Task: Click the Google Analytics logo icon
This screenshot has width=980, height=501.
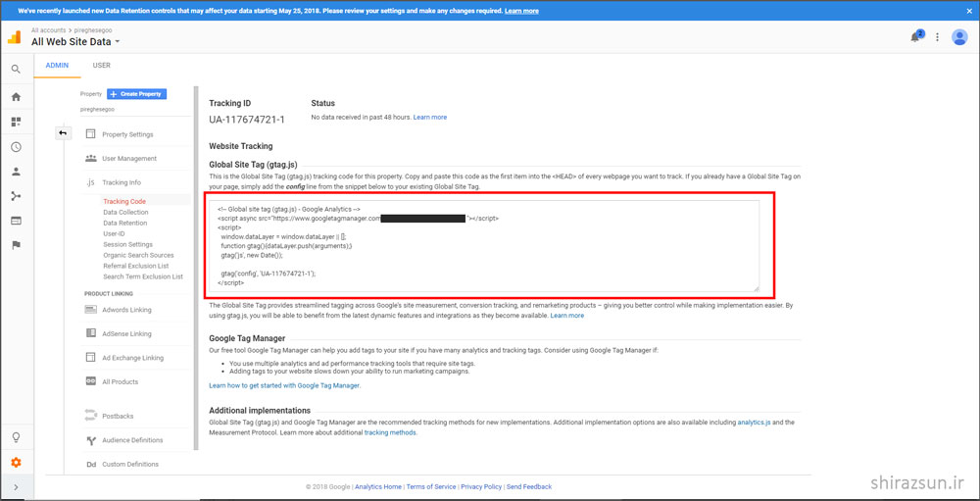Action: 14,37
